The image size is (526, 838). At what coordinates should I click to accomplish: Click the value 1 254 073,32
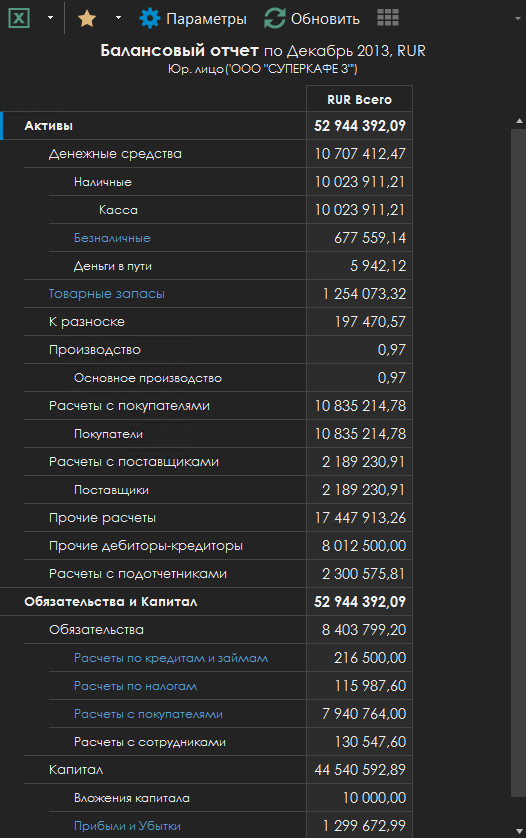pyautogui.click(x=365, y=293)
